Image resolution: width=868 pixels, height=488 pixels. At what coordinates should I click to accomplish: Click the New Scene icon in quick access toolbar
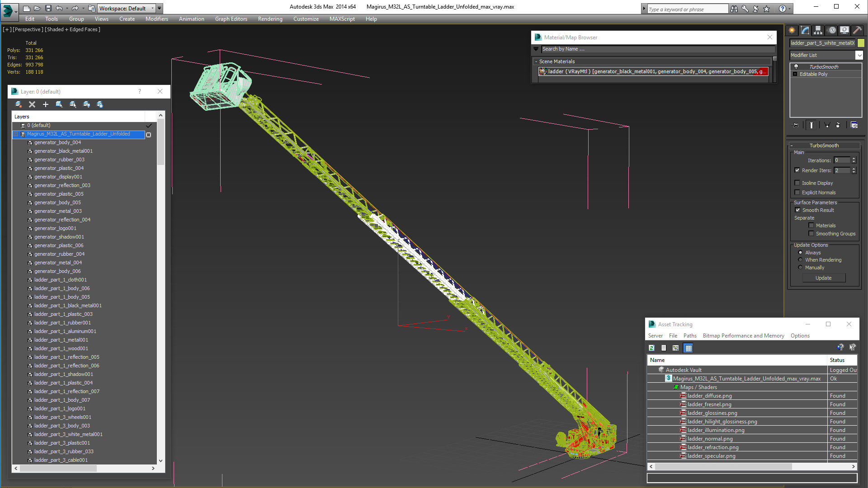point(27,8)
